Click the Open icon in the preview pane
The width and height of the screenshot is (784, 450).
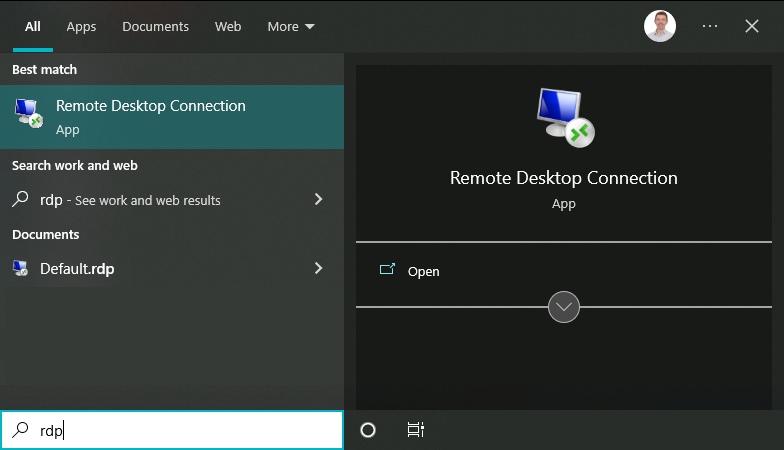tap(388, 270)
